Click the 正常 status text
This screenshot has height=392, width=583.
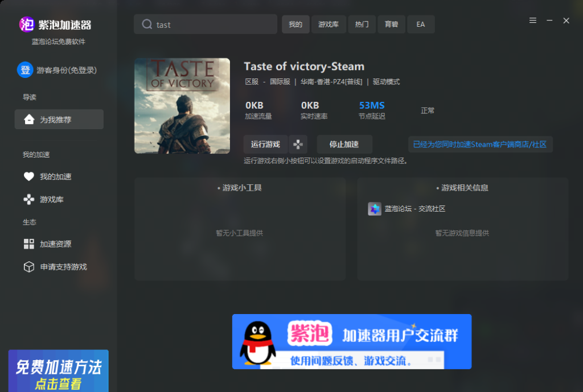click(428, 111)
